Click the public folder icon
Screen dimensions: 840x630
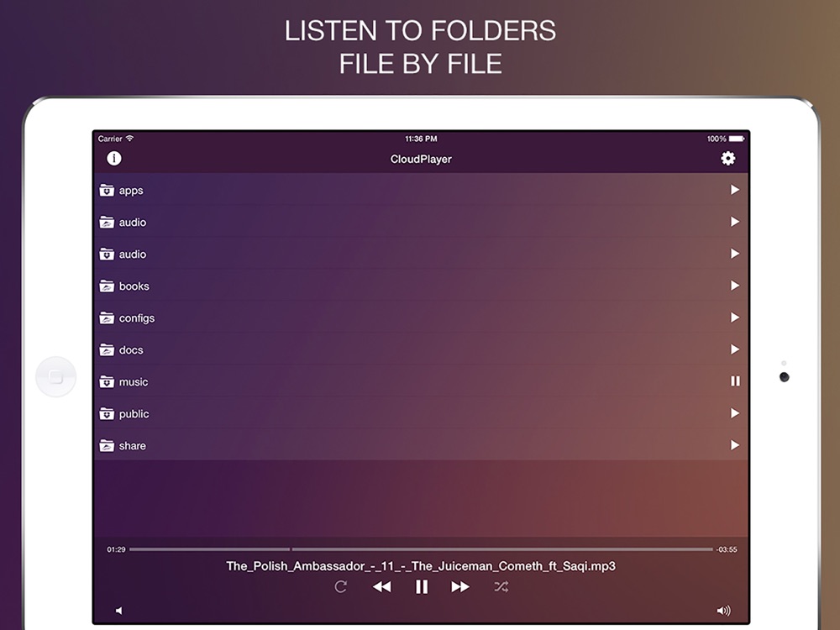click(x=107, y=413)
